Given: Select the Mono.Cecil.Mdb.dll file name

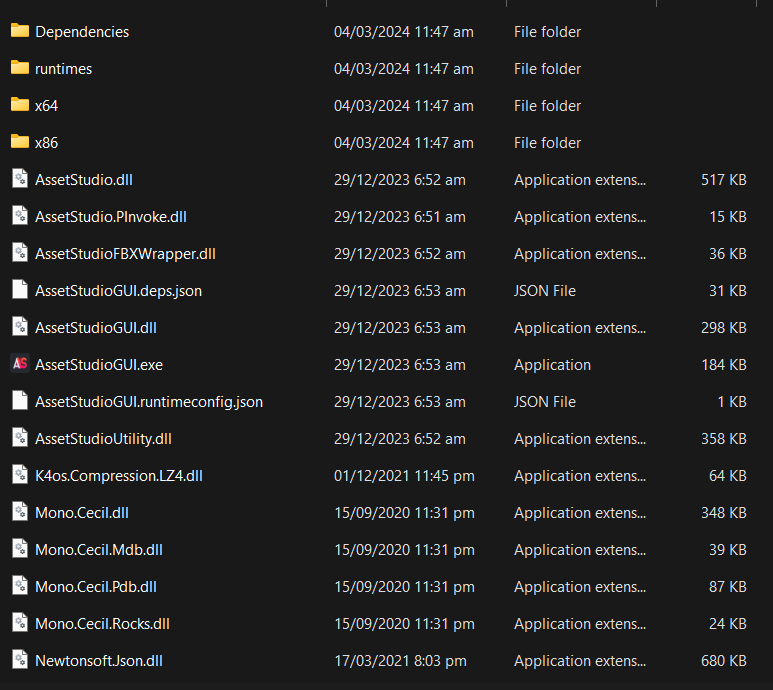Looking at the screenshot, I should tap(99, 550).
